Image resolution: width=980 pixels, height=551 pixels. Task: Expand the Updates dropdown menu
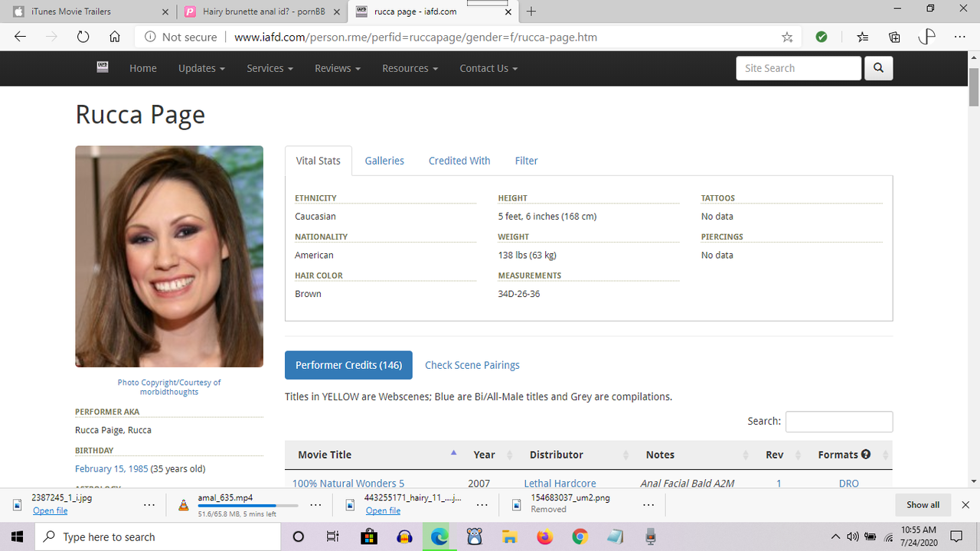(x=201, y=68)
